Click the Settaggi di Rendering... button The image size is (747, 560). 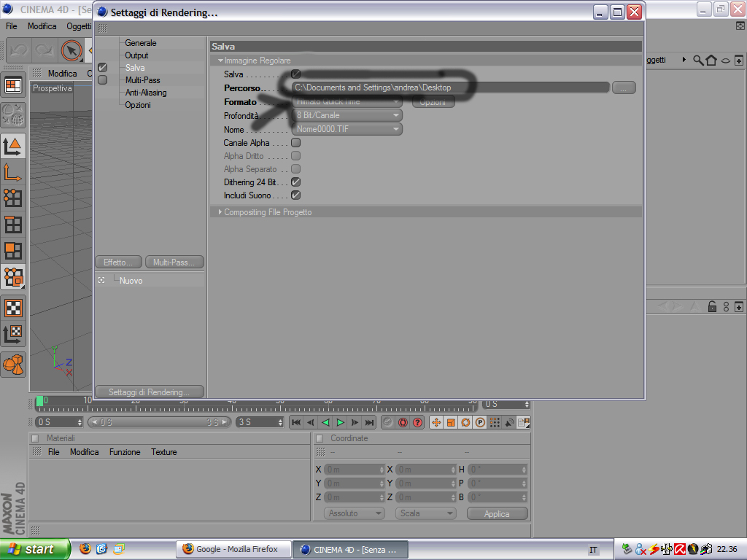pyautogui.click(x=150, y=392)
